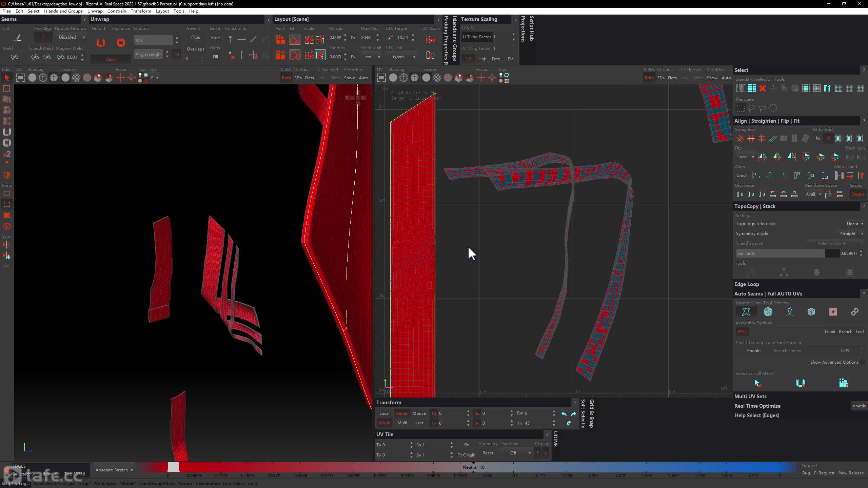Click the Box seam tool cube icon
This screenshot has width=868, height=488.
click(x=811, y=312)
